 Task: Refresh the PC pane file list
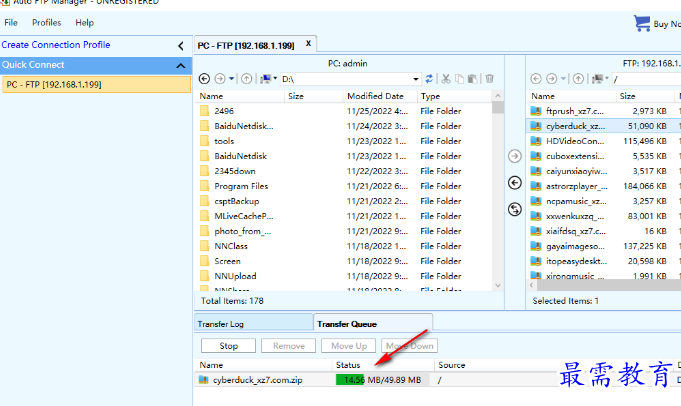429,79
